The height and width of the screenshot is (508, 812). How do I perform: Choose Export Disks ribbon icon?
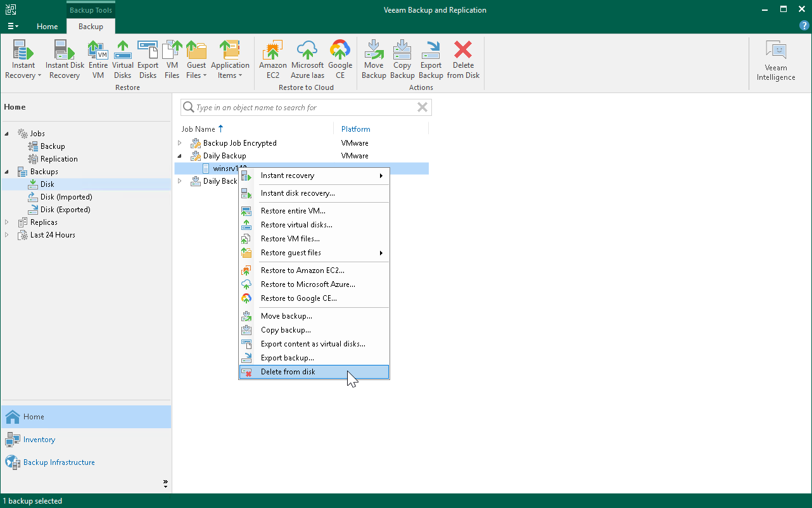coord(148,60)
